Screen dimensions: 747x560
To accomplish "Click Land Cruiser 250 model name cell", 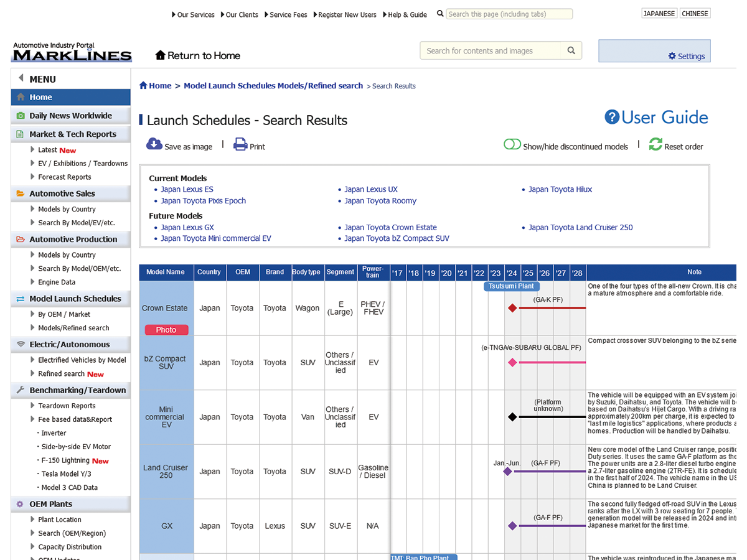I will pyautogui.click(x=166, y=472).
